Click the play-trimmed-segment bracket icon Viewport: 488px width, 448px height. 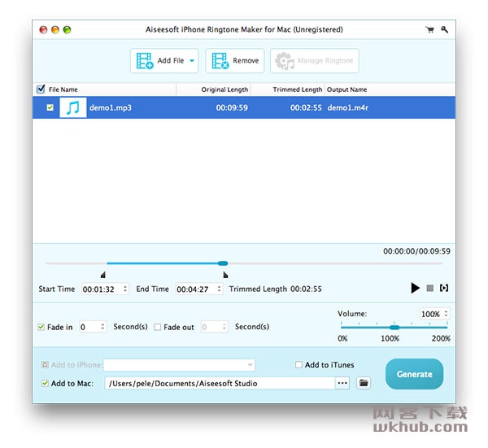pos(444,288)
